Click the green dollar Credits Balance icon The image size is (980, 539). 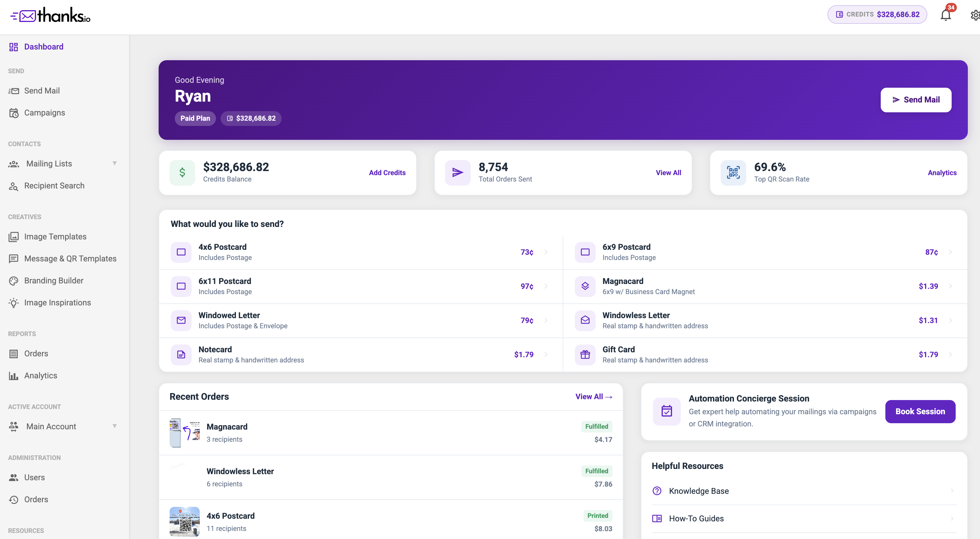coord(182,172)
